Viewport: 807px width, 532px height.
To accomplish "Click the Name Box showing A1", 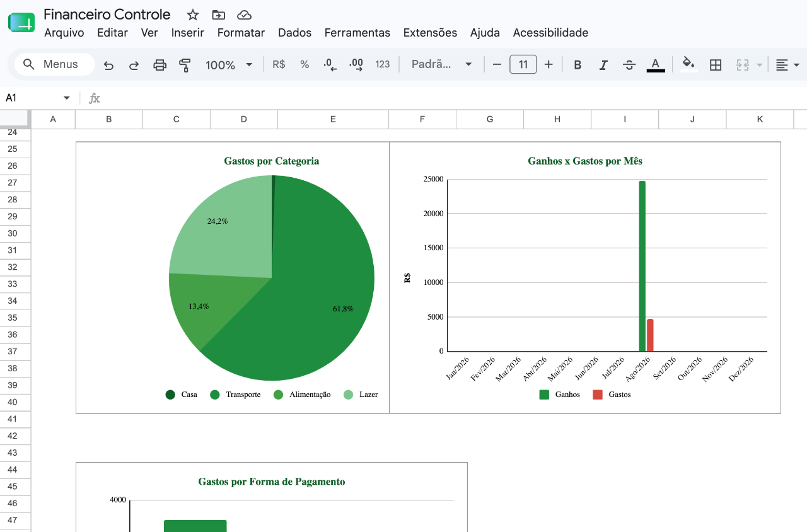I will 32,98.
